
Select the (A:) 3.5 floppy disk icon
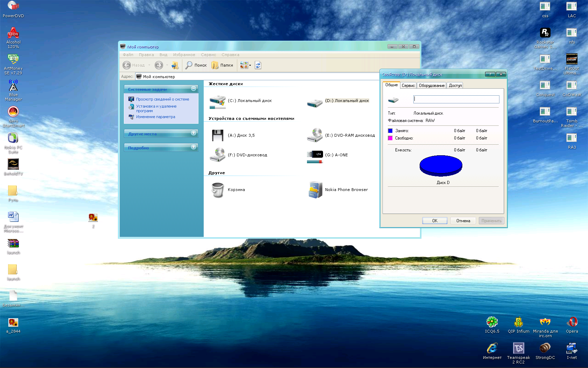[217, 136]
